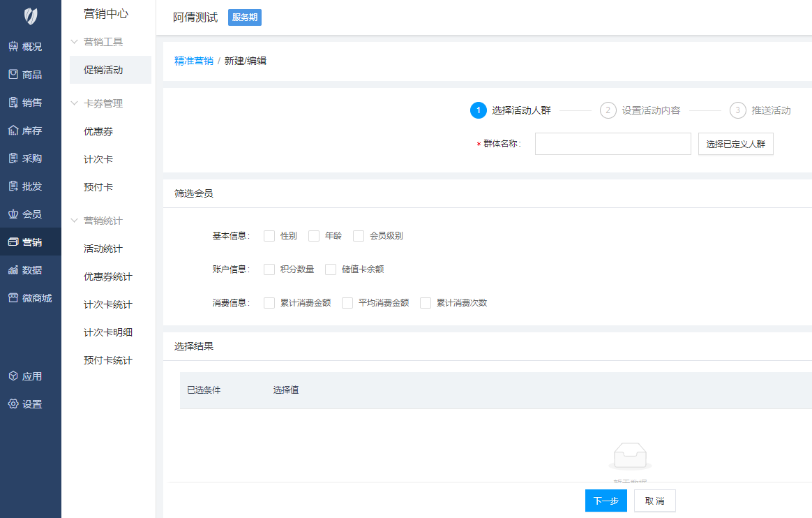This screenshot has height=518, width=812.
Task: Collapse the 营销工具 menu group
Action: 75,42
